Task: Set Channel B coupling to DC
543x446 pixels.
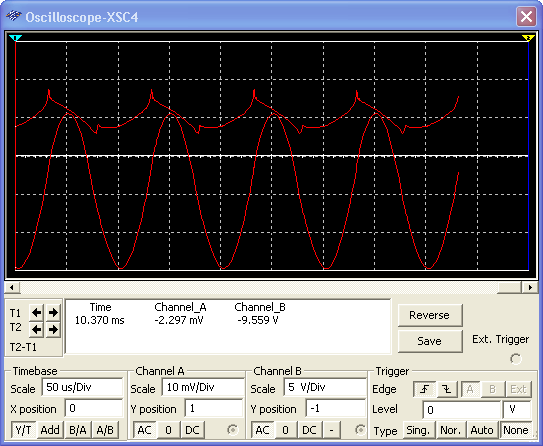Action: 309,430
